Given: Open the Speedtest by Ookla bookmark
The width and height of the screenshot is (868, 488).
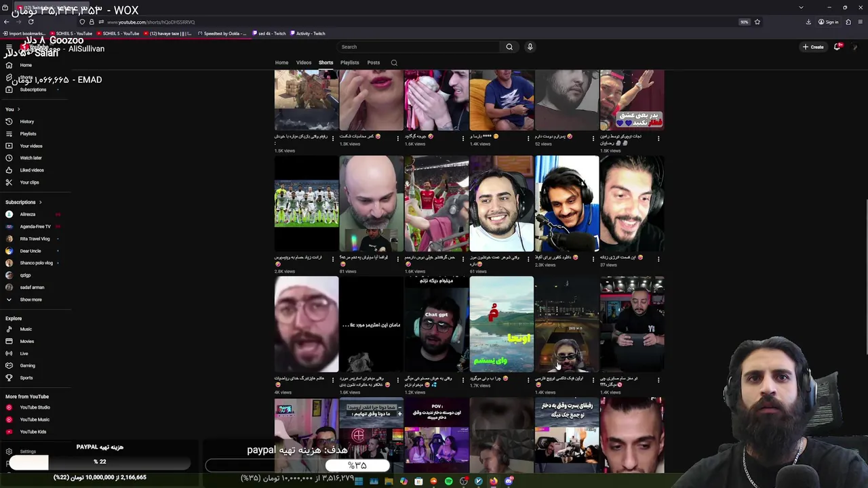Looking at the screenshot, I should 222,33.
